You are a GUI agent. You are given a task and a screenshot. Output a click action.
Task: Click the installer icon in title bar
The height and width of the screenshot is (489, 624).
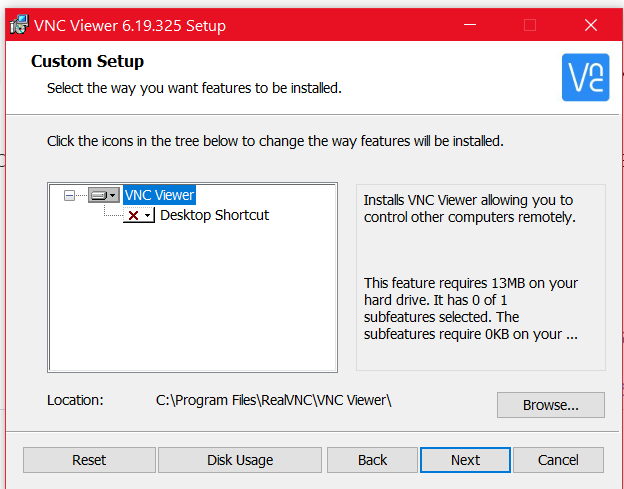point(19,25)
